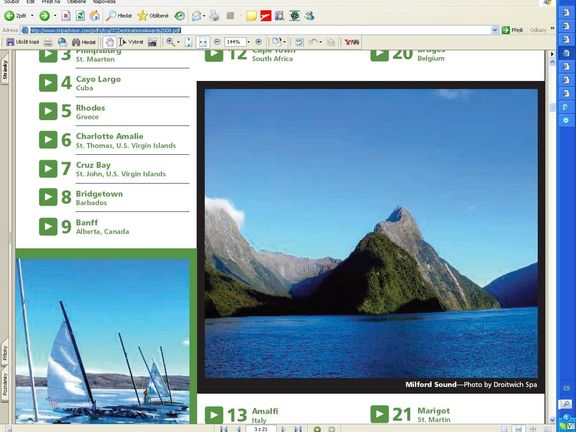The height and width of the screenshot is (432, 576).
Task: Click the page number field
Action: (261, 429)
